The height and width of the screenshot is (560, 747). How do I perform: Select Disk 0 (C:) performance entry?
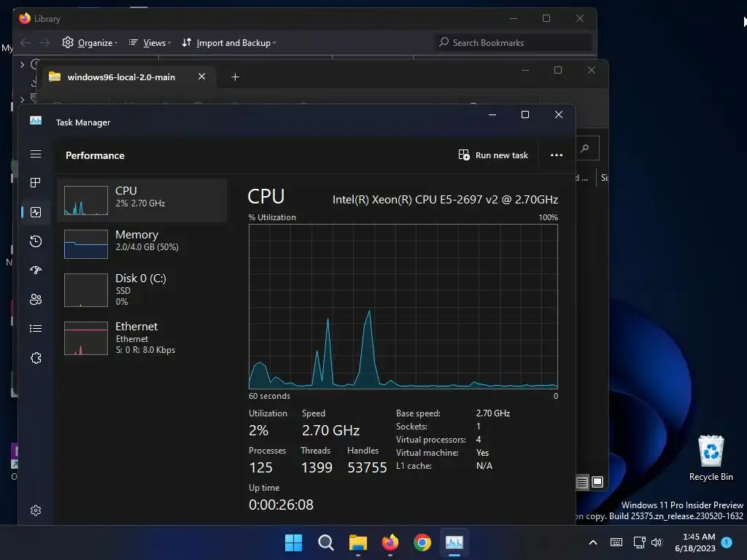click(142, 289)
